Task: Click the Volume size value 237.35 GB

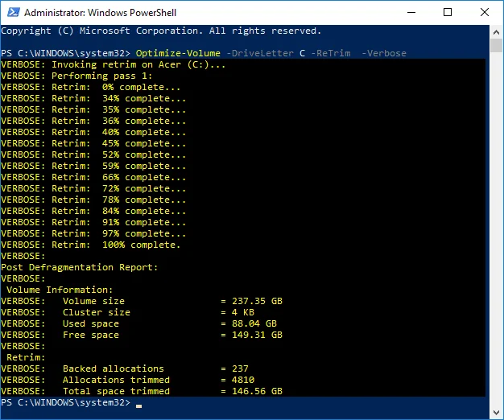Action: tap(257, 301)
